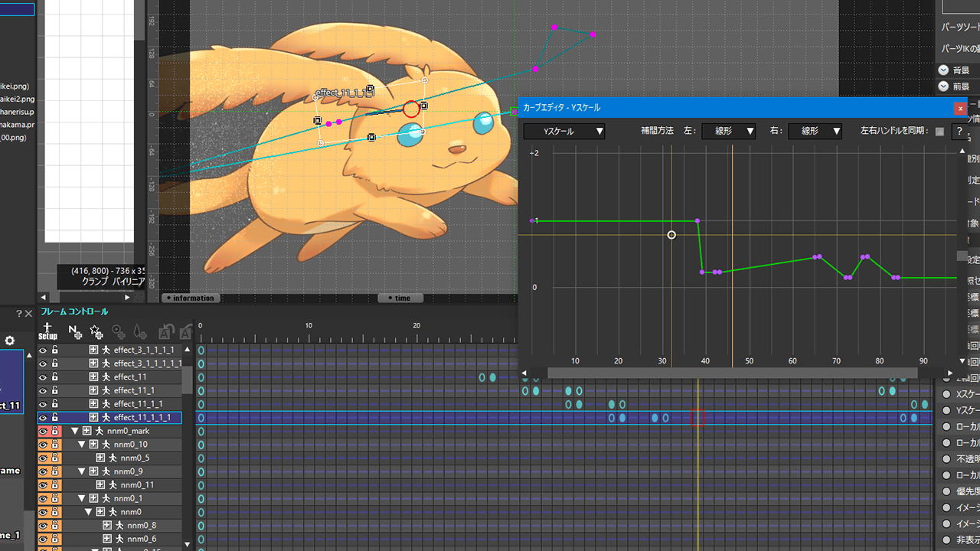Select the Y scale attribute radio button
The width and height of the screenshot is (980, 551).
pyautogui.click(x=946, y=411)
